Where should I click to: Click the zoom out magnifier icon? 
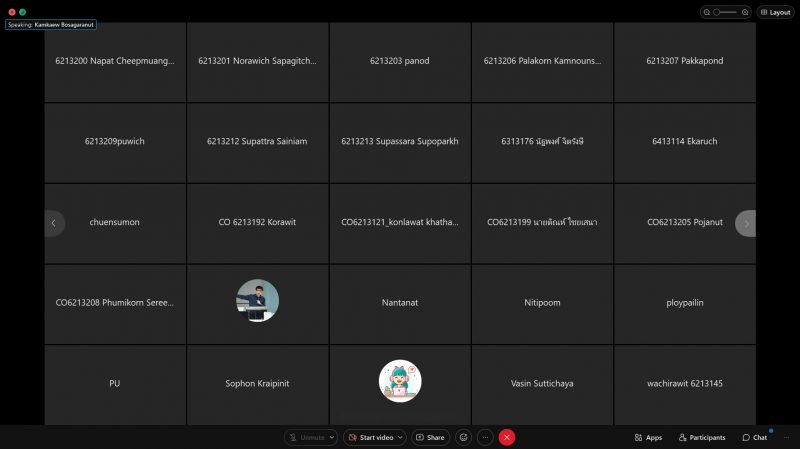[708, 12]
